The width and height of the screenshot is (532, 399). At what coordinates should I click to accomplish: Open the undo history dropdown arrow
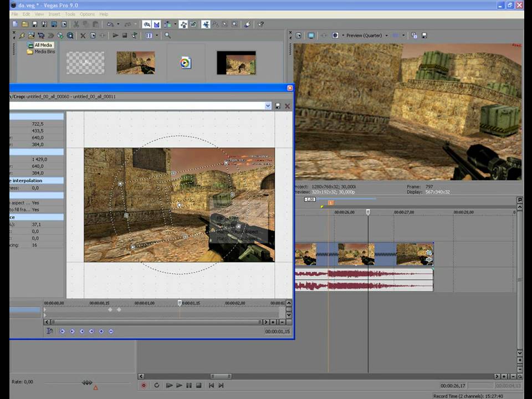[118, 24]
